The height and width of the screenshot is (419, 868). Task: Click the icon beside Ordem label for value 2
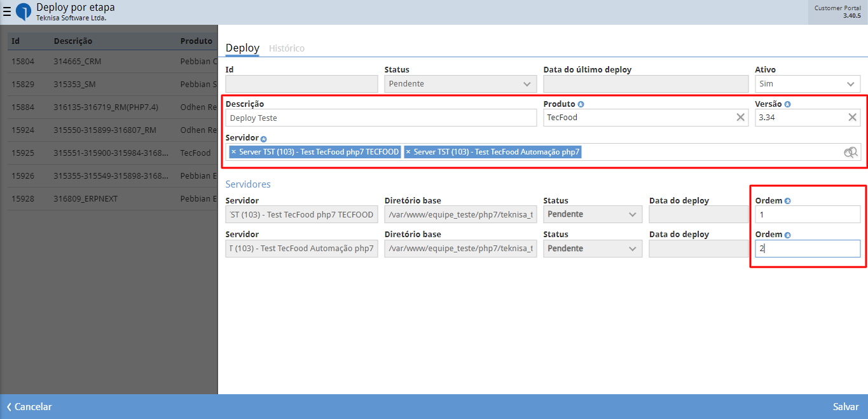coord(787,235)
